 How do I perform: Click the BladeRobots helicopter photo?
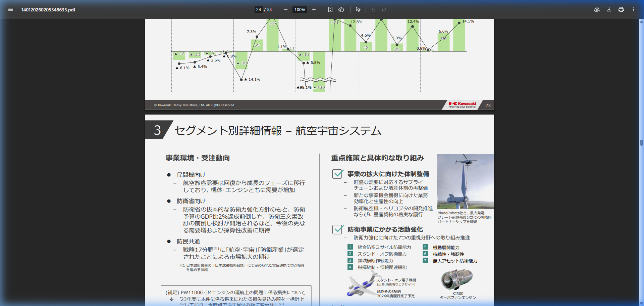click(x=465, y=181)
